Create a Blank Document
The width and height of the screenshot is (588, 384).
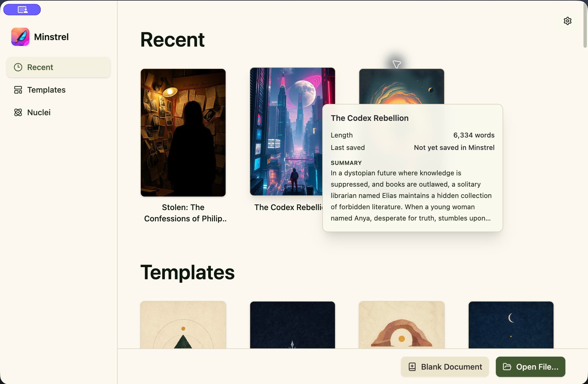click(x=445, y=367)
